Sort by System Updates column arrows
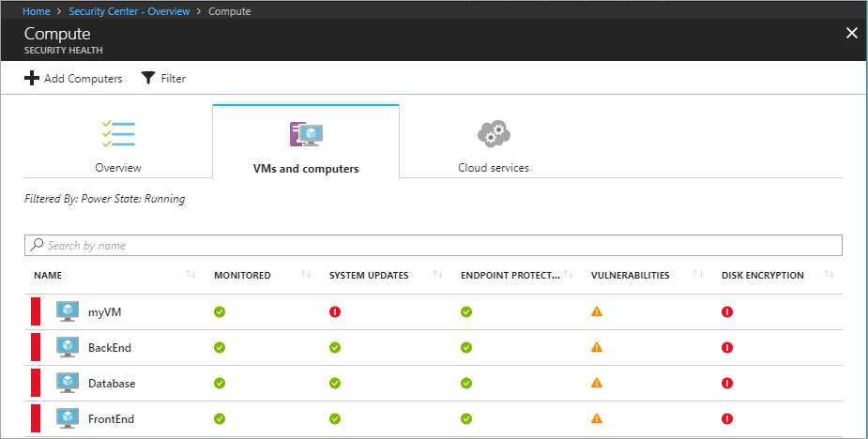Viewport: 868px width, 439px height. click(437, 275)
